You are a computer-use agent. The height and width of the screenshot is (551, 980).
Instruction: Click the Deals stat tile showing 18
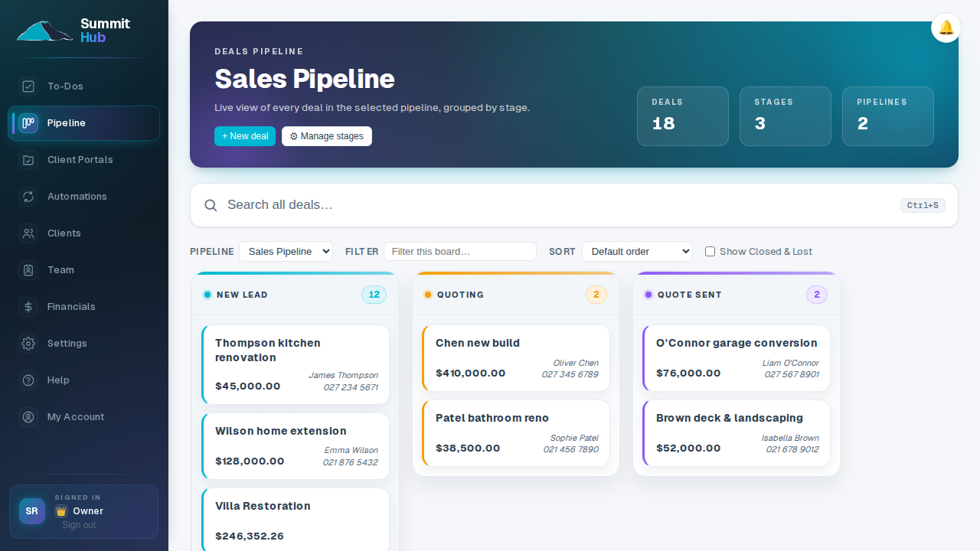(683, 116)
